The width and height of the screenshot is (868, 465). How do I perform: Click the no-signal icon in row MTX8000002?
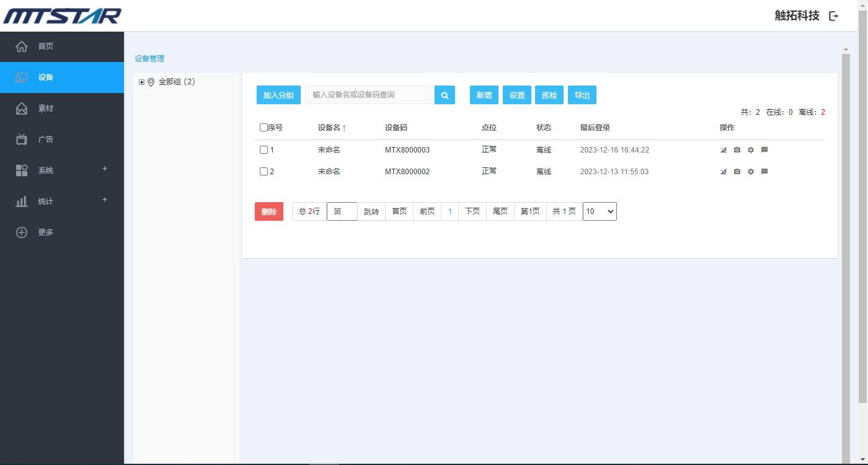coord(723,172)
